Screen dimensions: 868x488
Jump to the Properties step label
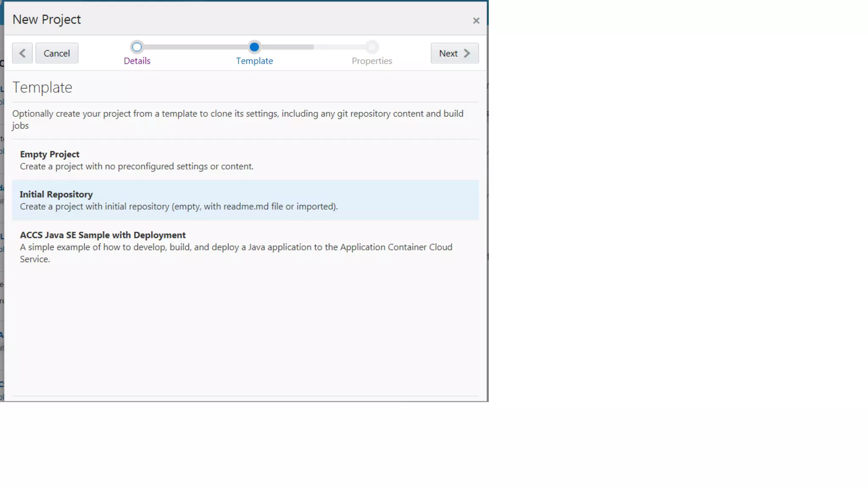372,61
